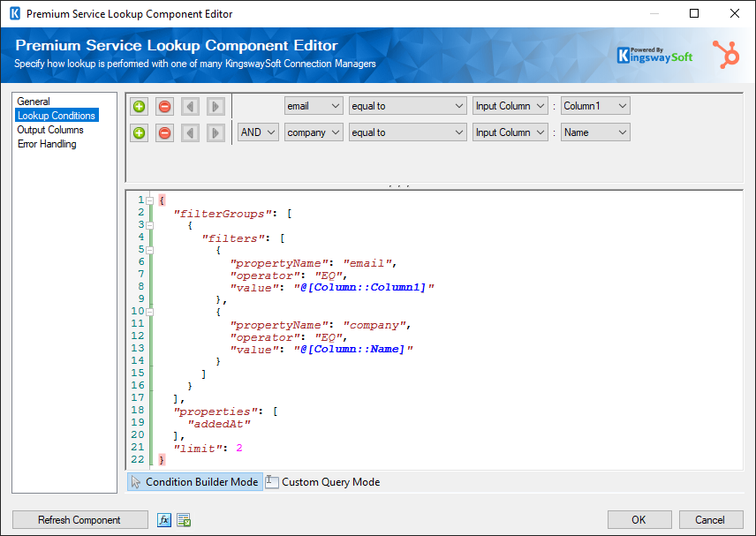Collapse the JSON block at line 5
Screen dimensions: 756x536
click(x=150, y=250)
